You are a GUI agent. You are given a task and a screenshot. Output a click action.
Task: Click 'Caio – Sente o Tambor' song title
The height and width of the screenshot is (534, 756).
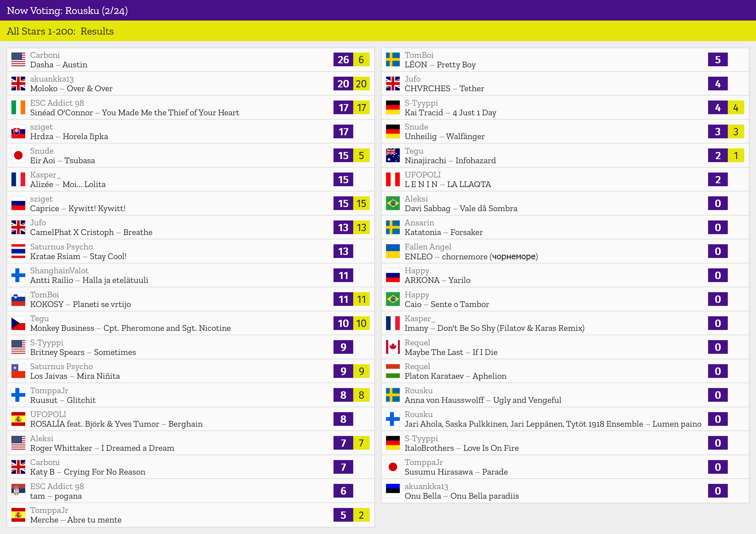point(447,304)
